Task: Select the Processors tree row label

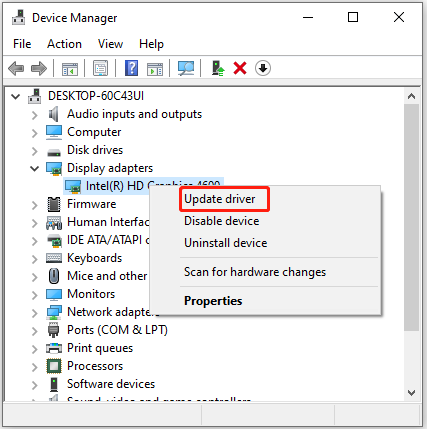Action: (x=95, y=366)
